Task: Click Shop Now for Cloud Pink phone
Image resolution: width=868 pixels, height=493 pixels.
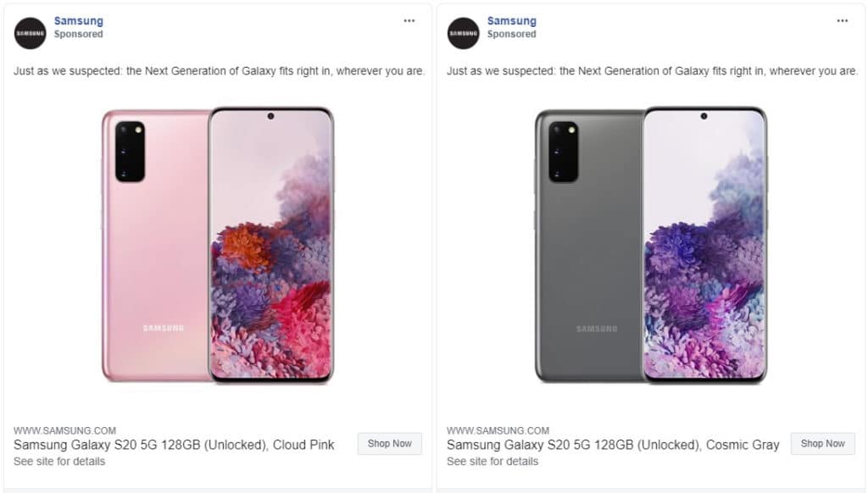Action: (390, 444)
